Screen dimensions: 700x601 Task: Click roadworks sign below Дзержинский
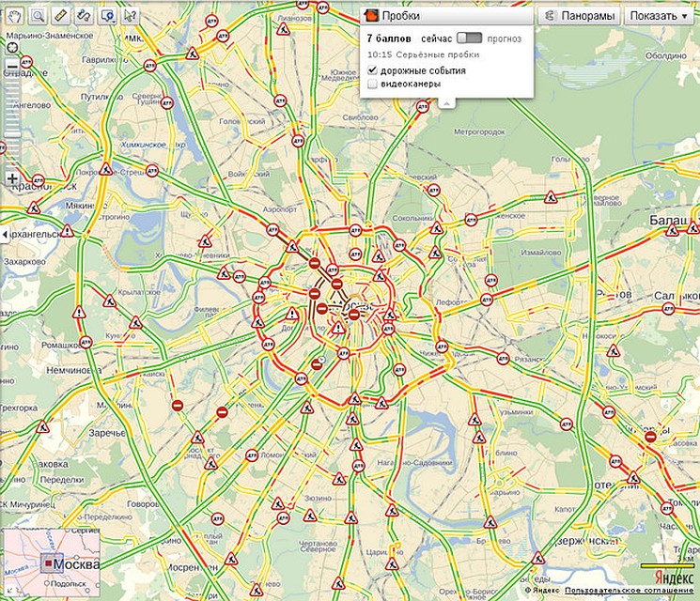[x=538, y=558]
